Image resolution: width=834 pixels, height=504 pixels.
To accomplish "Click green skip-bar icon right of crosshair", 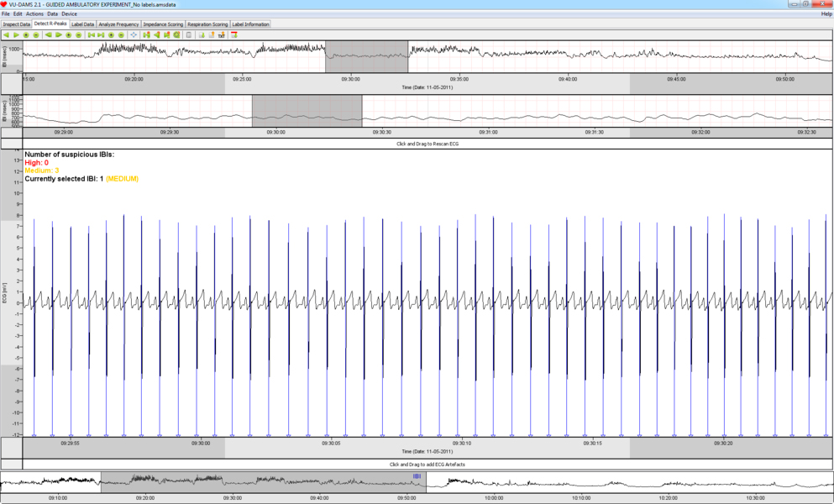I will [x=146, y=35].
